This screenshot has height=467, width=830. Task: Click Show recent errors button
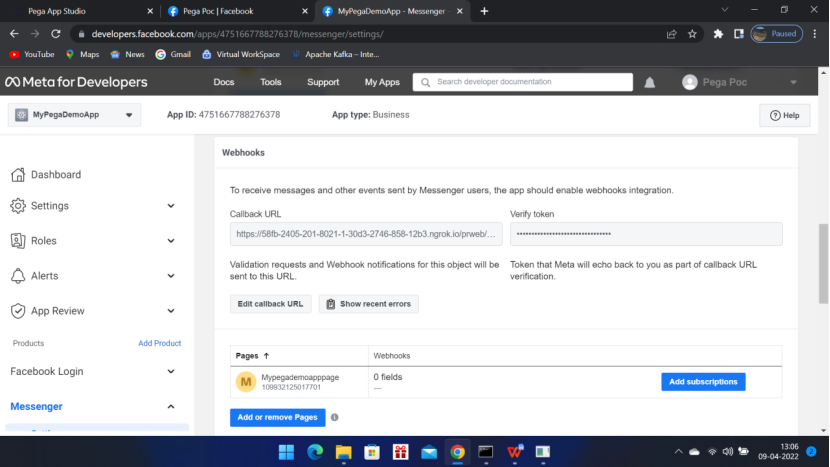[x=369, y=304]
